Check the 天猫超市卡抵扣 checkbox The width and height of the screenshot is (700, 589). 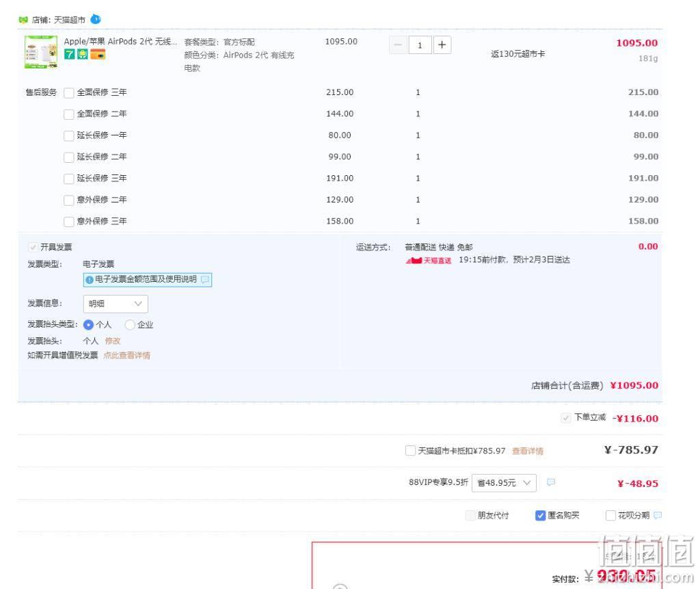click(x=410, y=450)
